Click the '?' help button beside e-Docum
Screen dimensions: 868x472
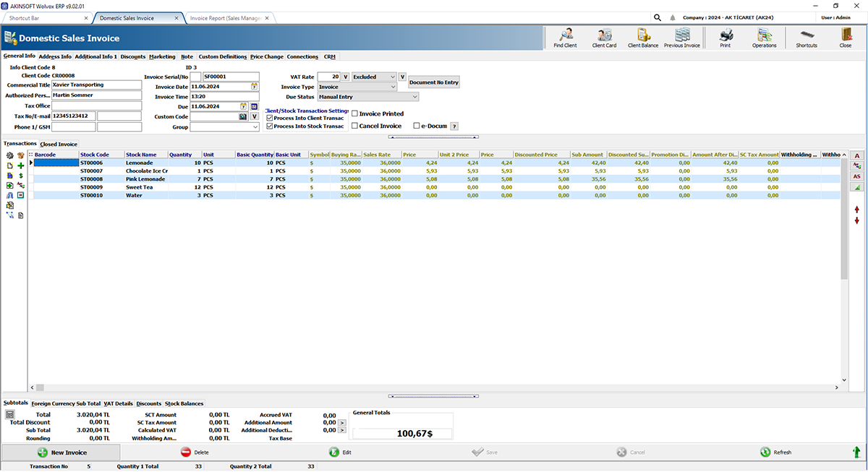tap(454, 126)
